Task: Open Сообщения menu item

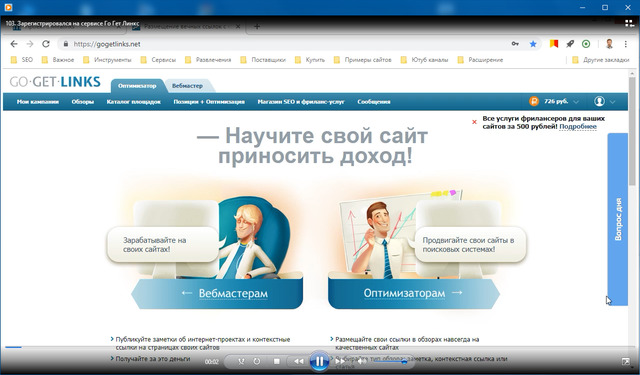Action: [x=374, y=102]
